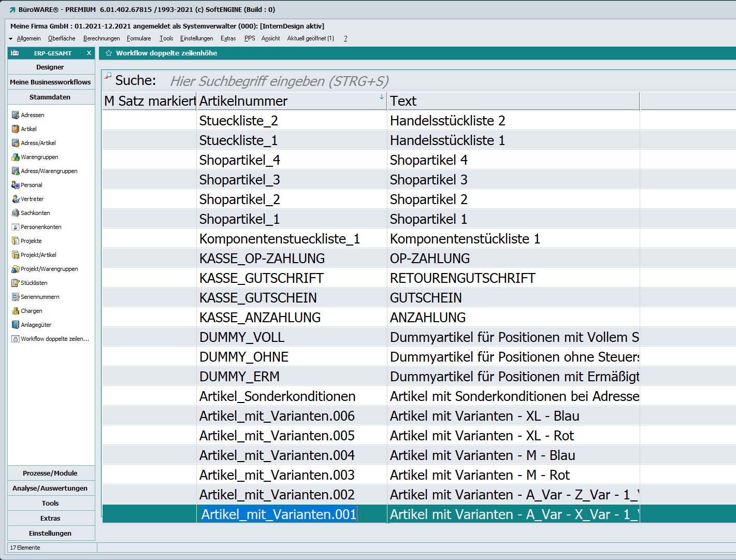Viewport: 736px width, 560px height.
Task: Click the Stücklisten icon
Action: click(16, 283)
